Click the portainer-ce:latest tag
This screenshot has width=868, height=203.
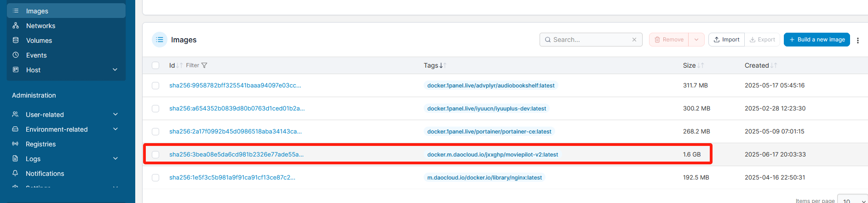489,131
